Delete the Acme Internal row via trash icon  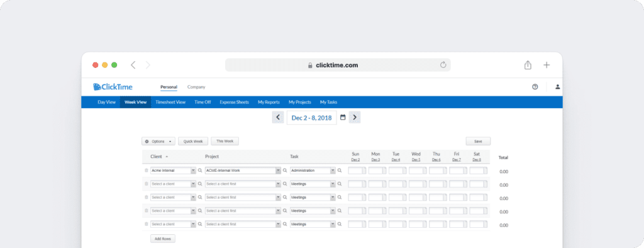point(146,171)
